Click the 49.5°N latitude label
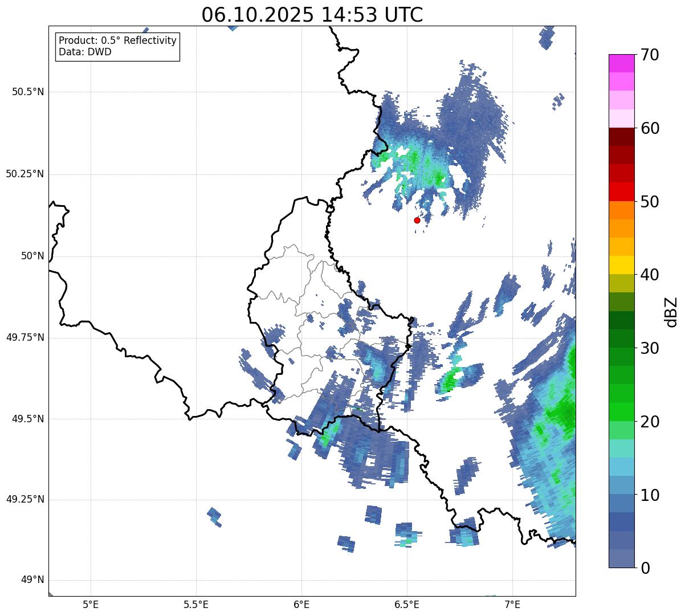685x616 pixels. 28,419
